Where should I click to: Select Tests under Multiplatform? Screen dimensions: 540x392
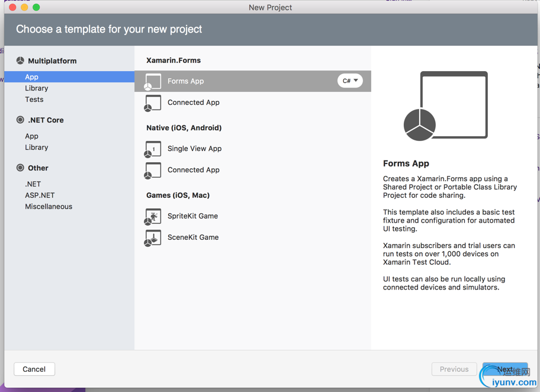pyautogui.click(x=34, y=99)
